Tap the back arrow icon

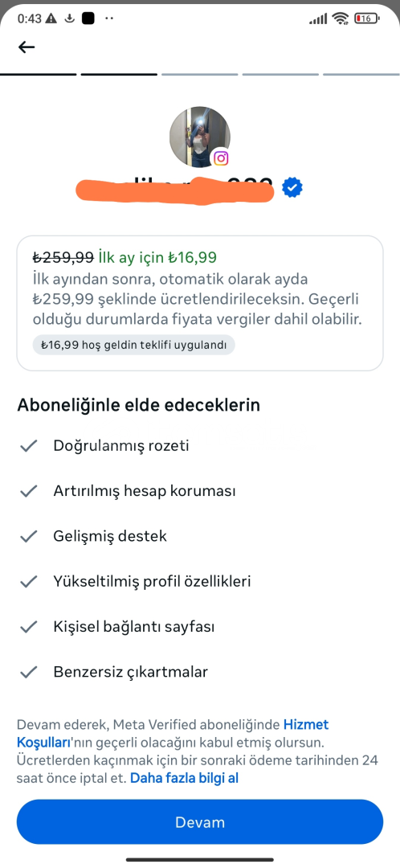tap(27, 47)
